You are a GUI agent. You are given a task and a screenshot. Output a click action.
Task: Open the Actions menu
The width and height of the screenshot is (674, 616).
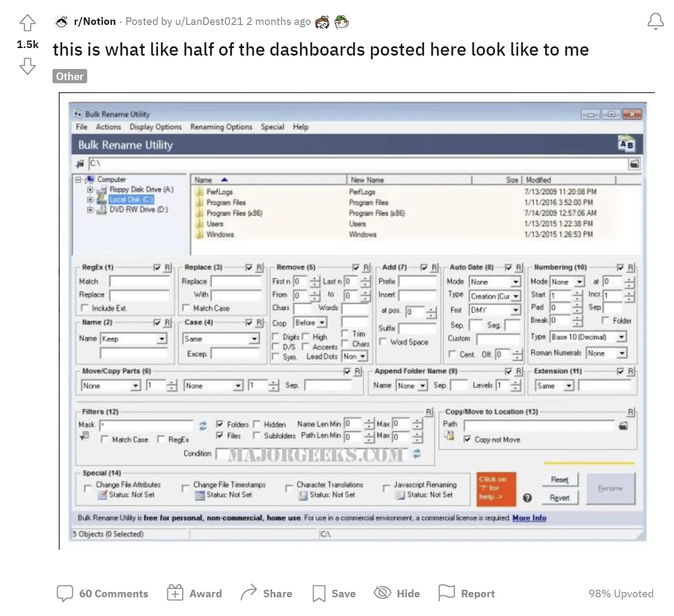pos(108,127)
